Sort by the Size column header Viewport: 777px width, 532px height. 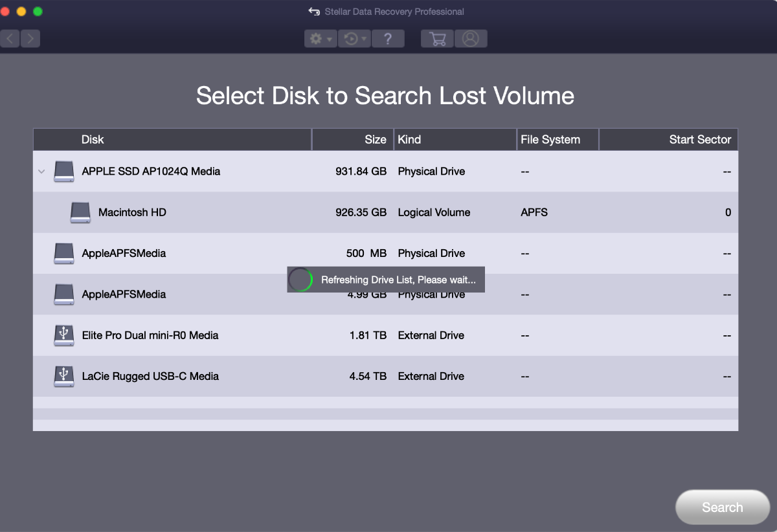375,139
